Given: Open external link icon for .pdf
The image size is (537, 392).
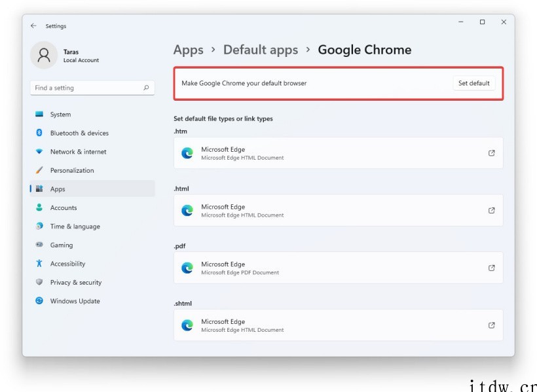Looking at the screenshot, I should [x=491, y=268].
